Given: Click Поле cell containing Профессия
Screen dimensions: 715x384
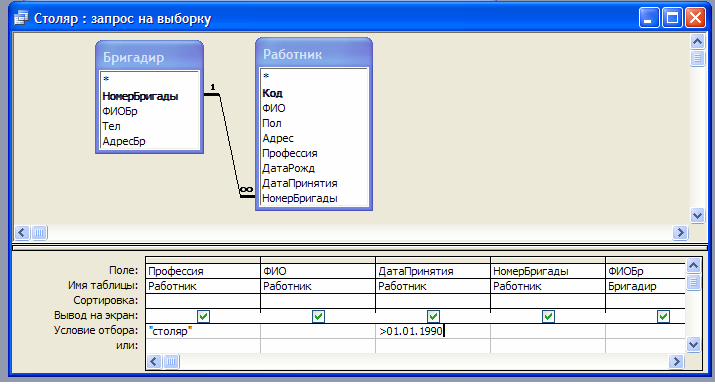Looking at the screenshot, I should (203, 271).
